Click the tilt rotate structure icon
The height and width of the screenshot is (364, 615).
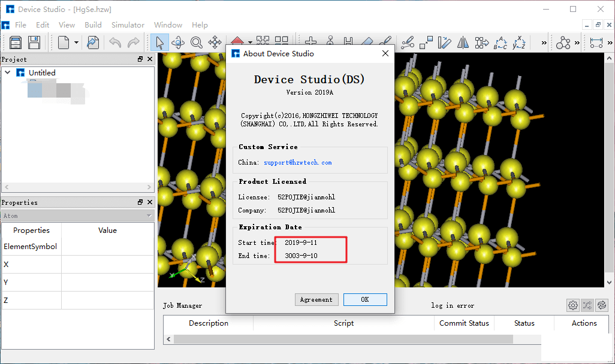(x=444, y=43)
